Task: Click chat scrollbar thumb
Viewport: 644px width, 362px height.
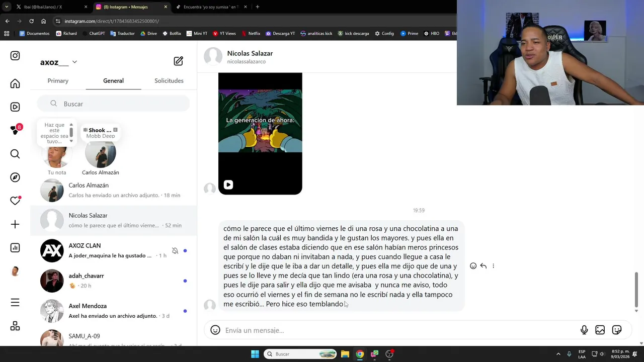Action: click(x=636, y=290)
